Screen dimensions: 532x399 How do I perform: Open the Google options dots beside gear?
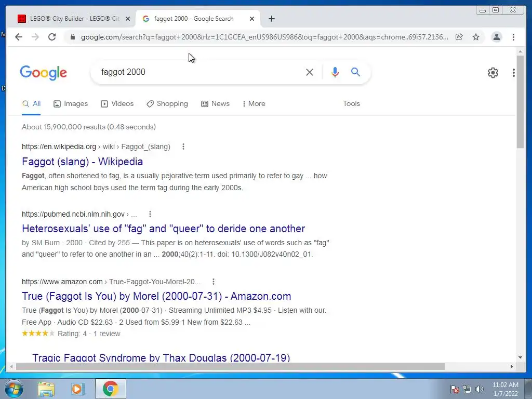514,73
